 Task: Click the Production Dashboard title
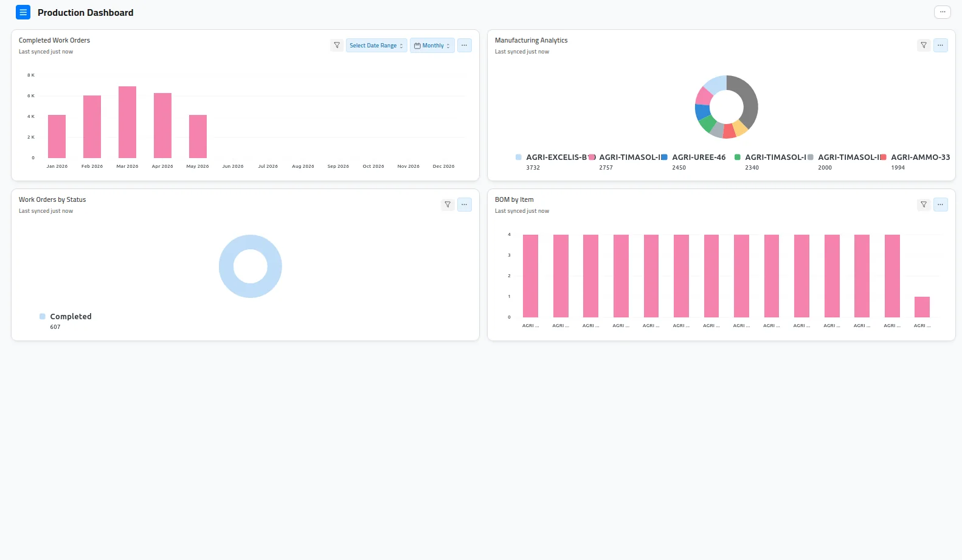(86, 13)
